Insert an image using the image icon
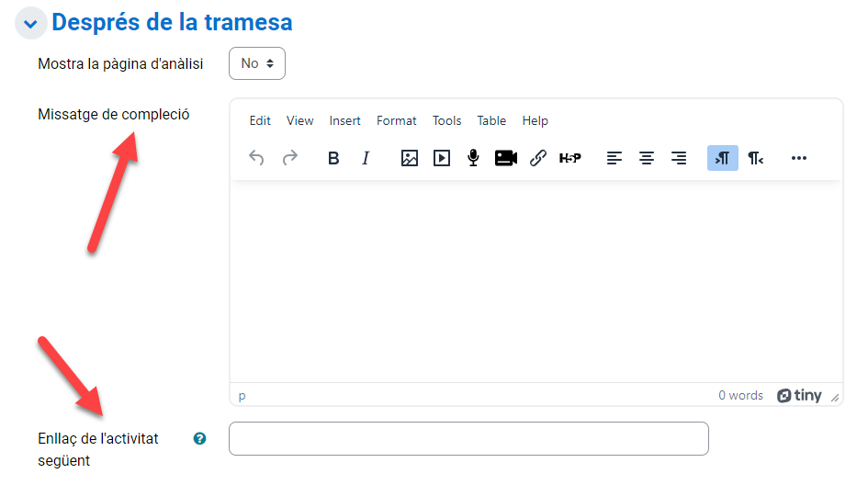 coord(410,158)
